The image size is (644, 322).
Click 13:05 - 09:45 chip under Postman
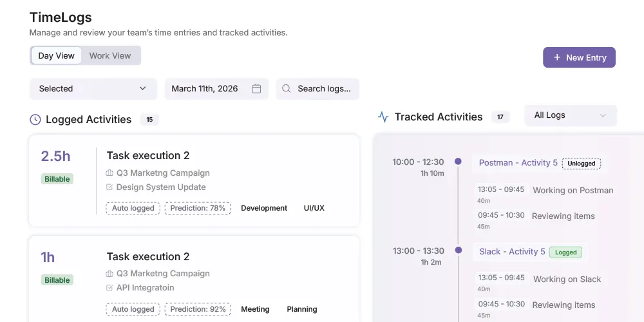tap(501, 189)
